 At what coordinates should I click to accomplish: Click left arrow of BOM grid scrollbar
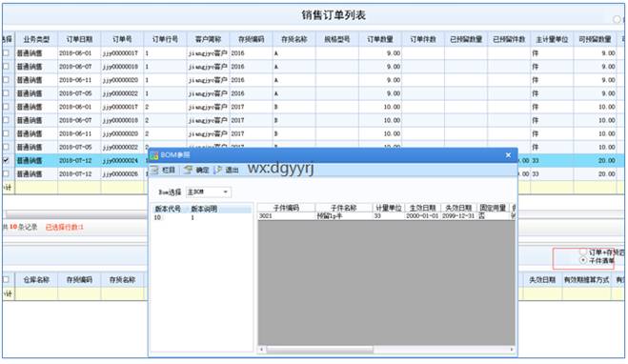click(x=261, y=350)
